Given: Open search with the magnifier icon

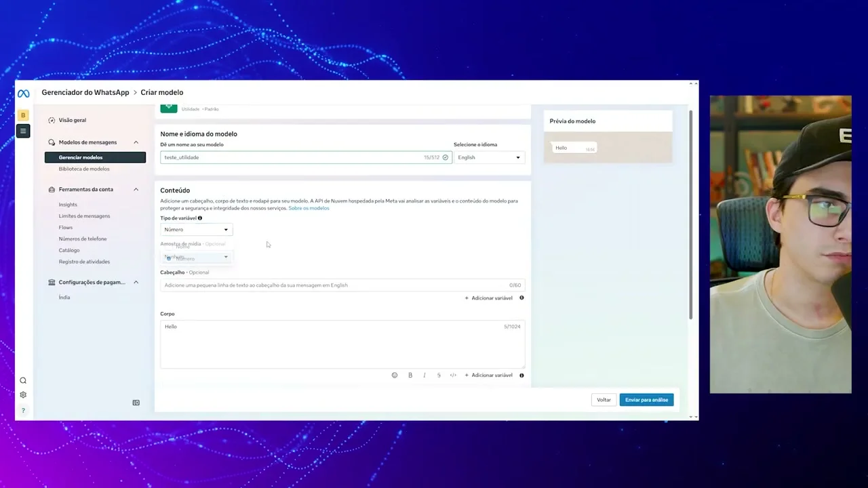Looking at the screenshot, I should click(x=23, y=381).
